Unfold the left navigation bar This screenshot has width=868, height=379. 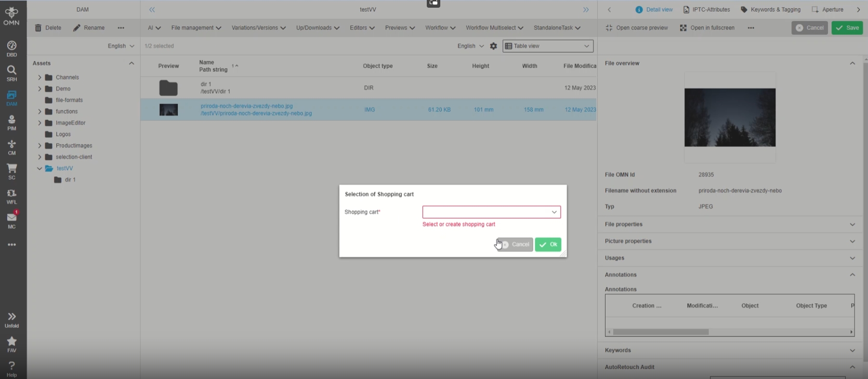[12, 320]
